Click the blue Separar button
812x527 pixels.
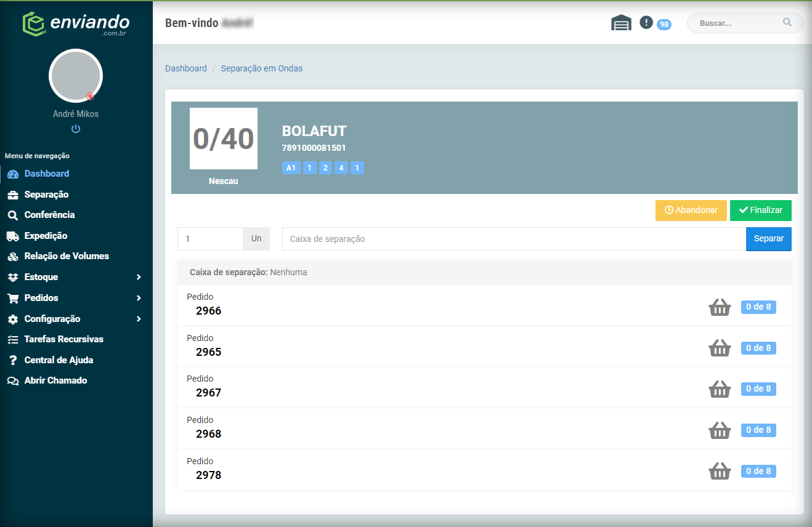769,239
